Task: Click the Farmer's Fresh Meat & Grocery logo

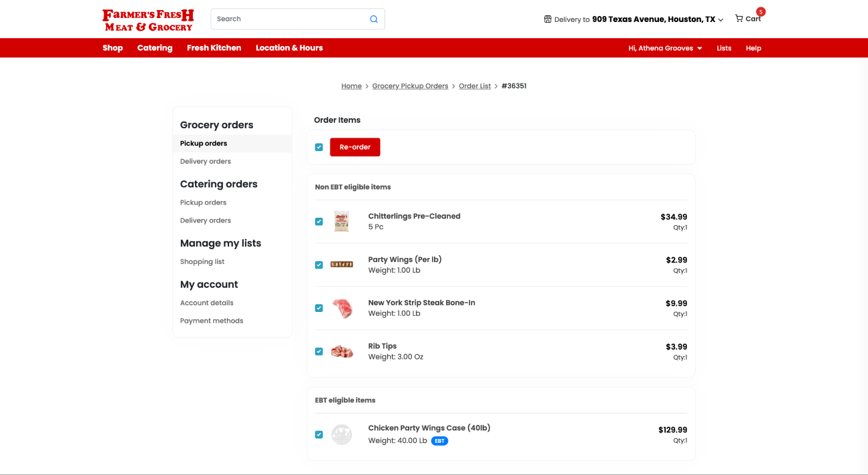Action: tap(148, 20)
